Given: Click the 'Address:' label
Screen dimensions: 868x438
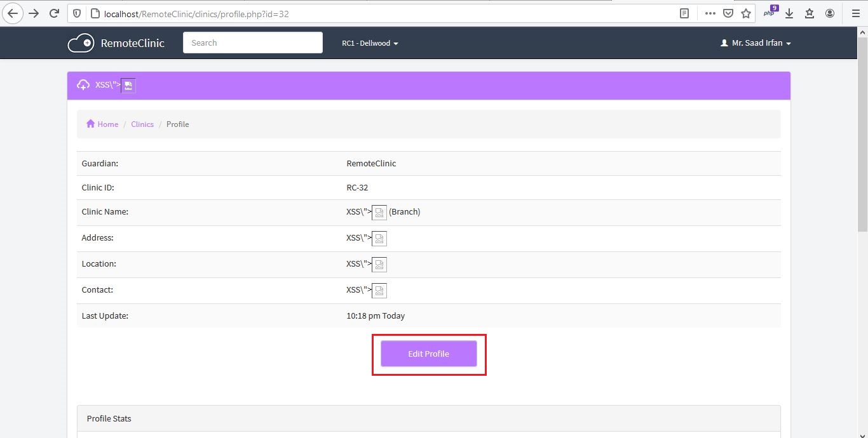Looking at the screenshot, I should [x=97, y=238].
